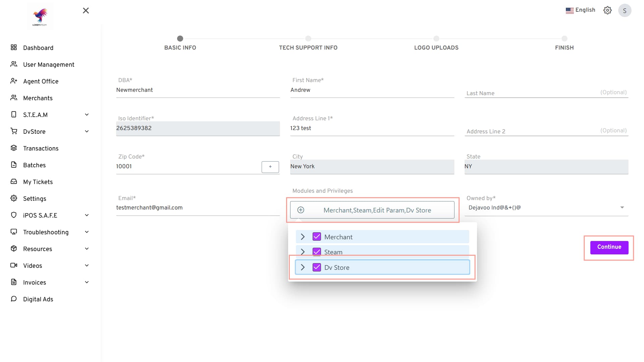Click the company logo in sidebar
Screen dimensions: 644x362
pyautogui.click(x=40, y=16)
